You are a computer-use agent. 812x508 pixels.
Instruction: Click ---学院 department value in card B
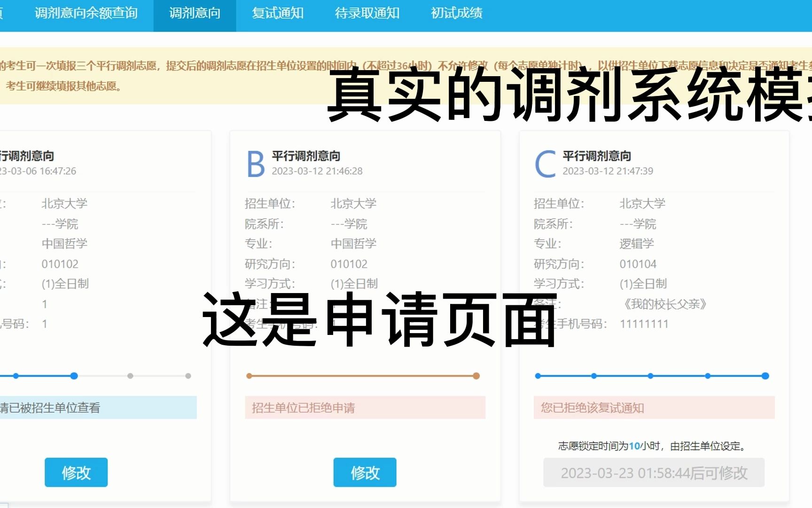(x=349, y=224)
